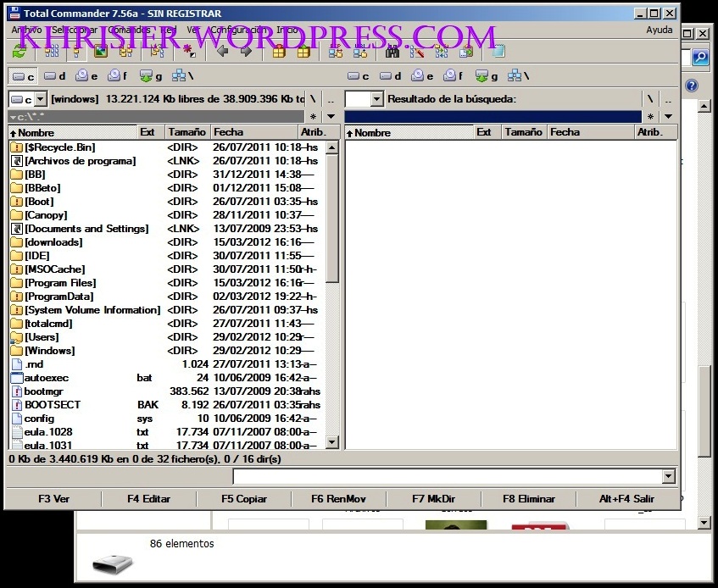Click the left path bar c:\*.*

156,117
